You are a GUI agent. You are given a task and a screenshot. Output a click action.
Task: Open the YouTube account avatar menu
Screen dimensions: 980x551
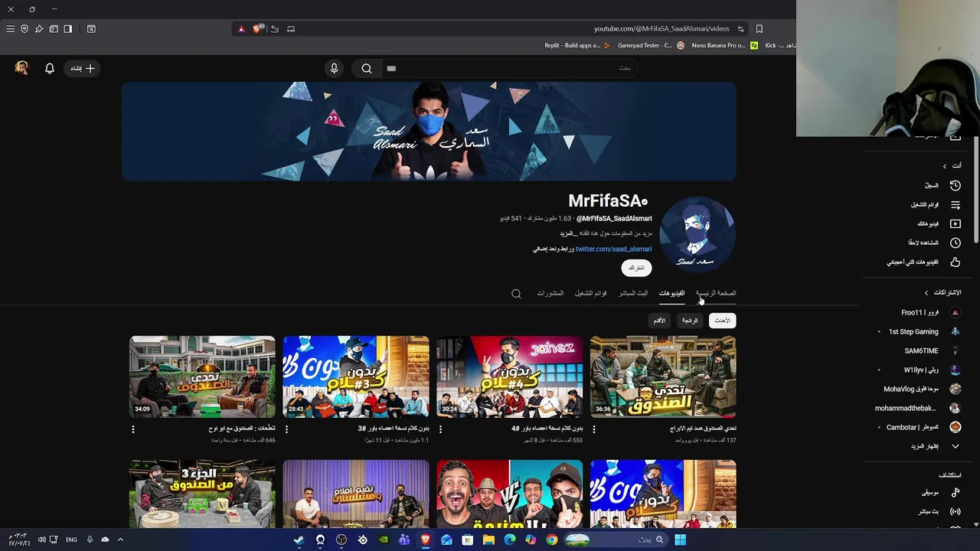coord(21,68)
